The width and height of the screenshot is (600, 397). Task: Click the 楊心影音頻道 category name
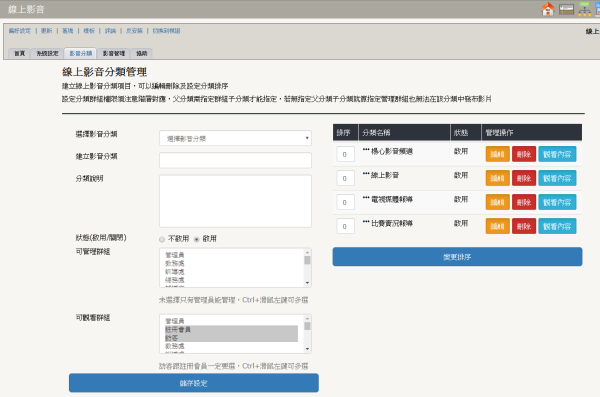click(391, 152)
